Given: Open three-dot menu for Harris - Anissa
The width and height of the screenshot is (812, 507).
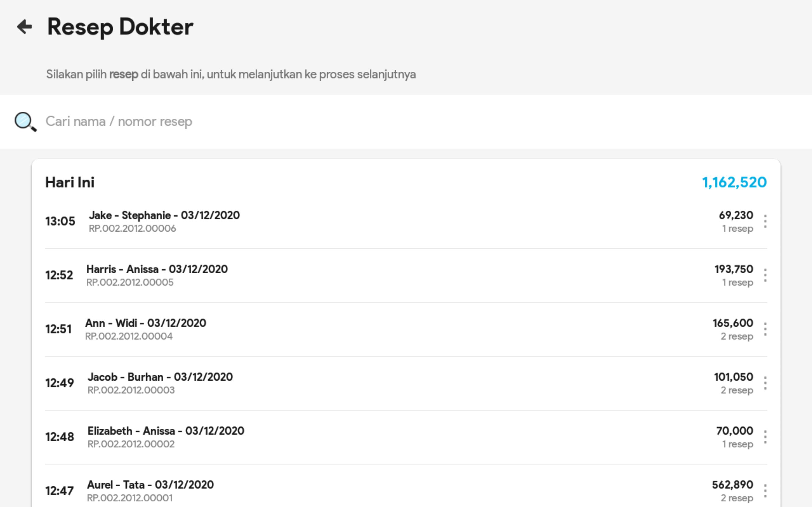Looking at the screenshot, I should click(x=765, y=275).
